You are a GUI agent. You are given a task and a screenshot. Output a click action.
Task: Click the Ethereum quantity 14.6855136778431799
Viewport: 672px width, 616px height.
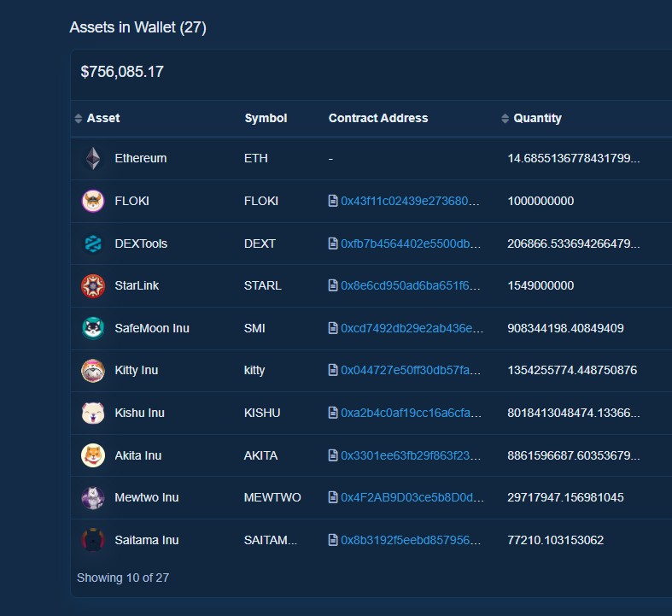click(x=574, y=159)
